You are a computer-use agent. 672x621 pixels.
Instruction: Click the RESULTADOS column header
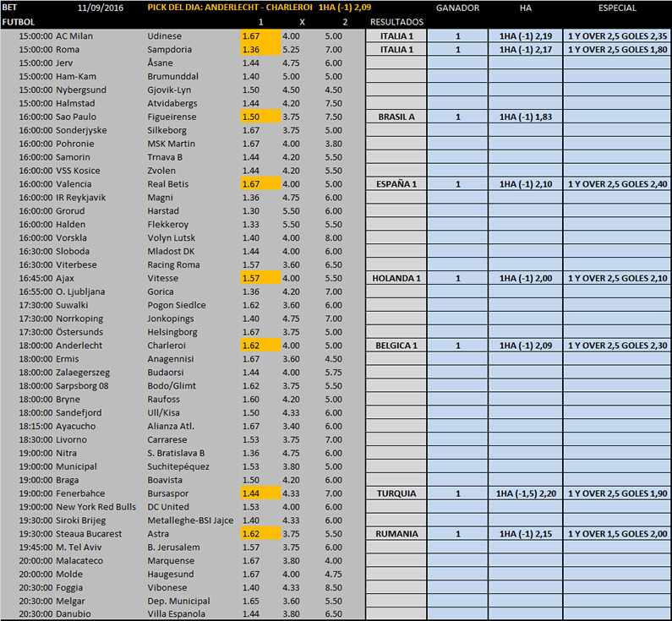pyautogui.click(x=396, y=22)
